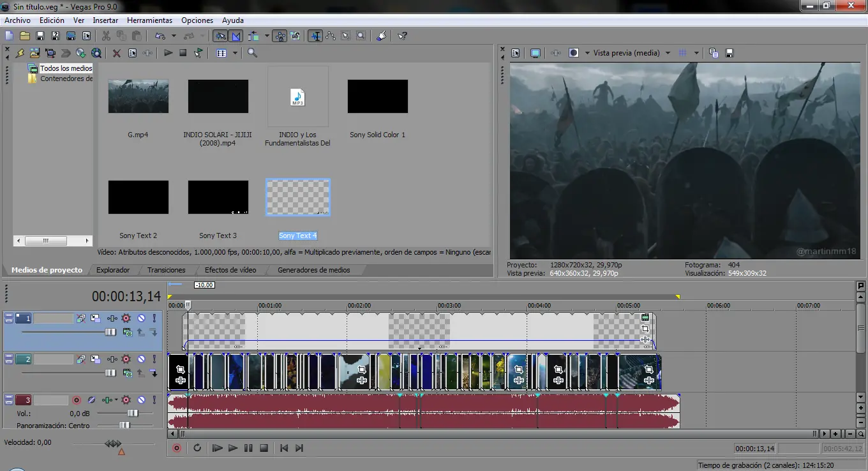The width and height of the screenshot is (868, 471).
Task: Open automation settings dropdown on track 3
Action: 116,400
